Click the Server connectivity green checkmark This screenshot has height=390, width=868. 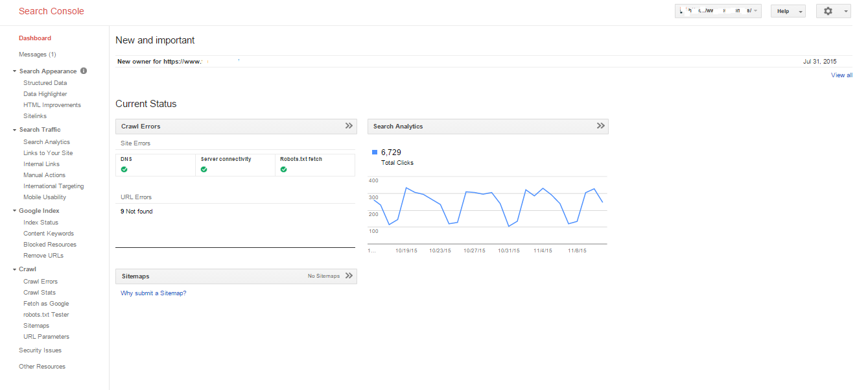coord(204,169)
